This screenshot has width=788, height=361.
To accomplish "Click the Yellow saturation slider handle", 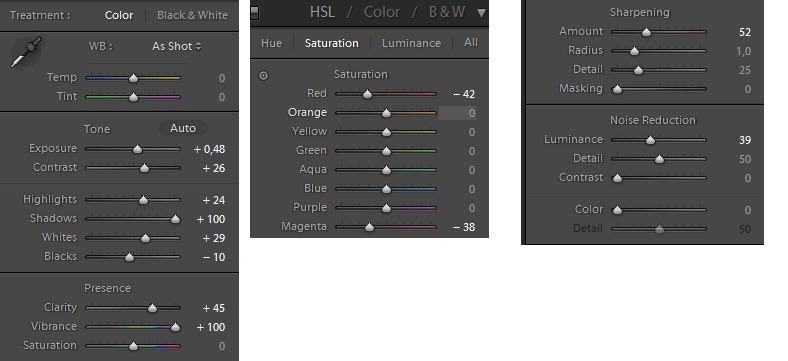I will pyautogui.click(x=386, y=132).
